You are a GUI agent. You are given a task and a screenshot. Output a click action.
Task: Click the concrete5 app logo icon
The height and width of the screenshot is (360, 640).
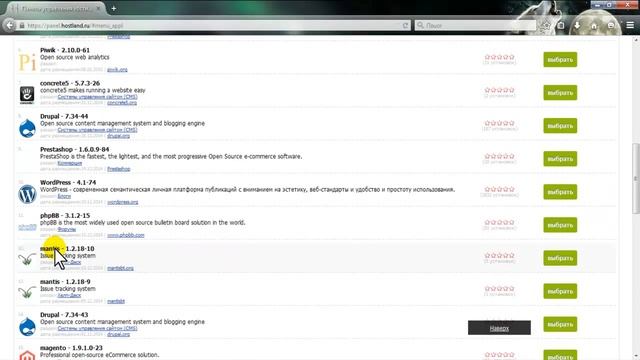point(27,95)
